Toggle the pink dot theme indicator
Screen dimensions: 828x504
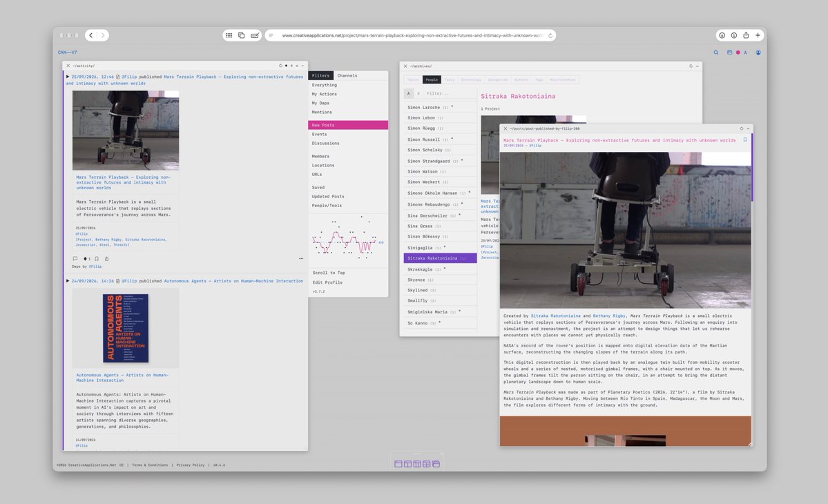pyautogui.click(x=738, y=52)
